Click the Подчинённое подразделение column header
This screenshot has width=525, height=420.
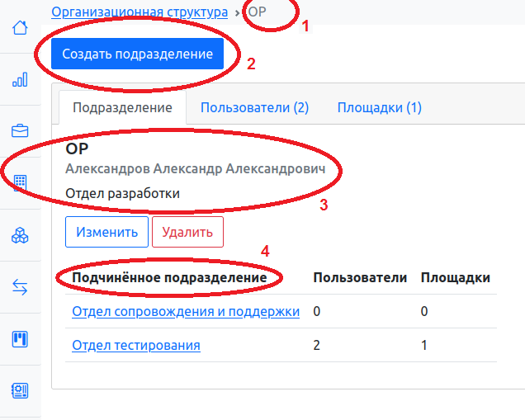(169, 278)
